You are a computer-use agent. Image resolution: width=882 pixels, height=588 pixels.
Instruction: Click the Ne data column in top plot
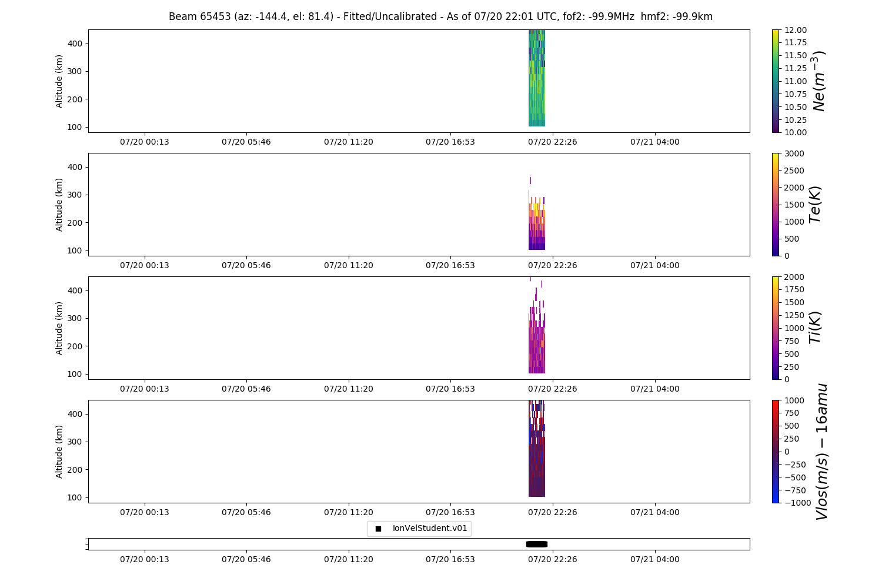pos(537,78)
